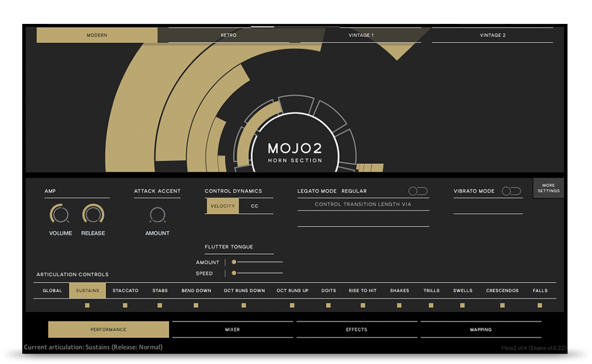Switch to the Effects page
The width and height of the screenshot is (592, 364).
pyautogui.click(x=357, y=329)
